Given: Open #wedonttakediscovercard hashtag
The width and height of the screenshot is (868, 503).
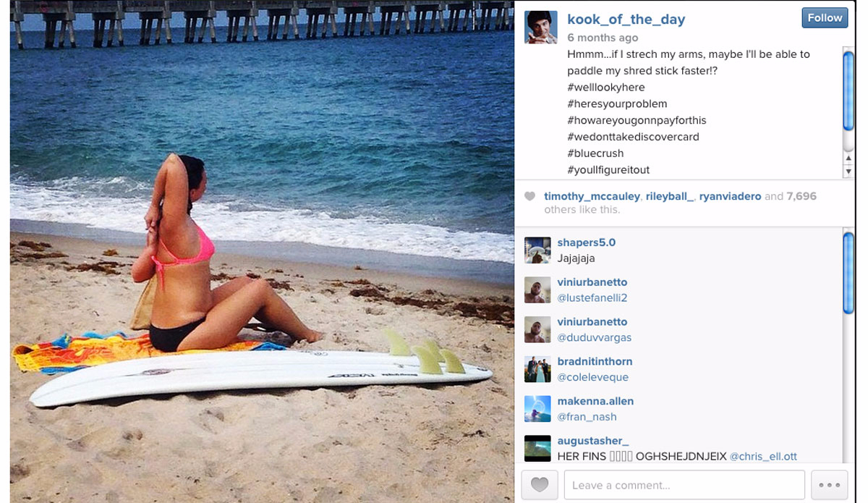Looking at the screenshot, I should [x=633, y=137].
